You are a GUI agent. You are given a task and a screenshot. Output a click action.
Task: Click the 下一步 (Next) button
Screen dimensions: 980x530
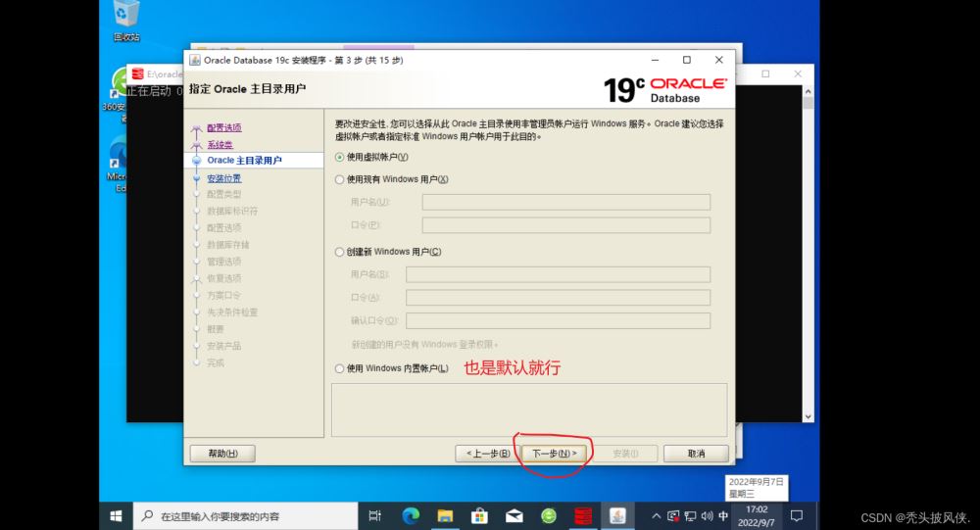[555, 454]
